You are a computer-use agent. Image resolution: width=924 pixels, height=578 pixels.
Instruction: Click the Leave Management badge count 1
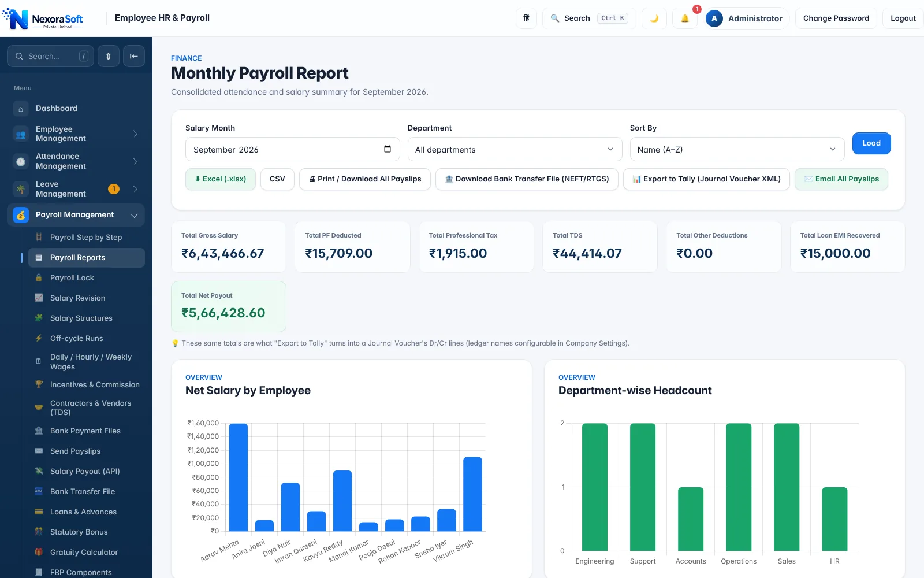click(x=114, y=189)
